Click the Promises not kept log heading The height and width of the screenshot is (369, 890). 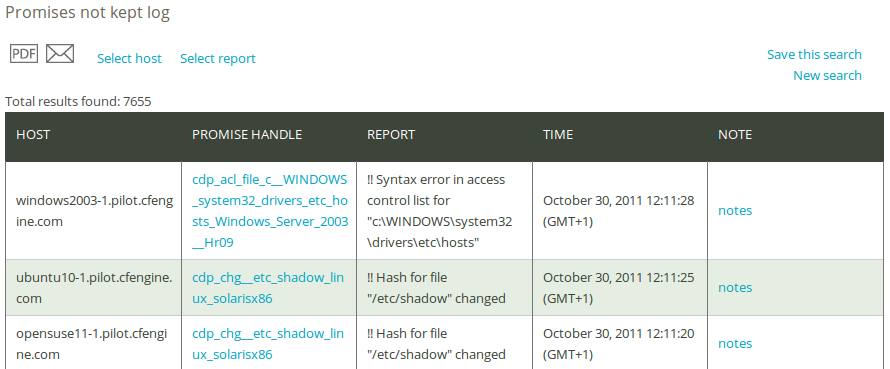87,12
